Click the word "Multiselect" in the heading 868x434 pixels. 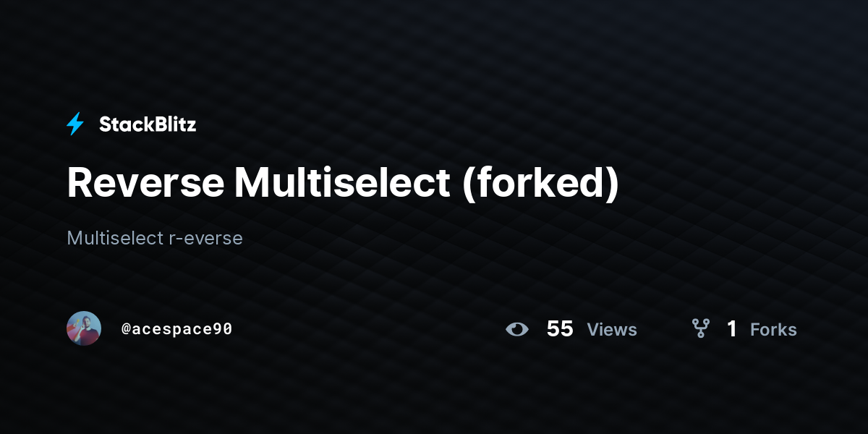[x=342, y=184]
